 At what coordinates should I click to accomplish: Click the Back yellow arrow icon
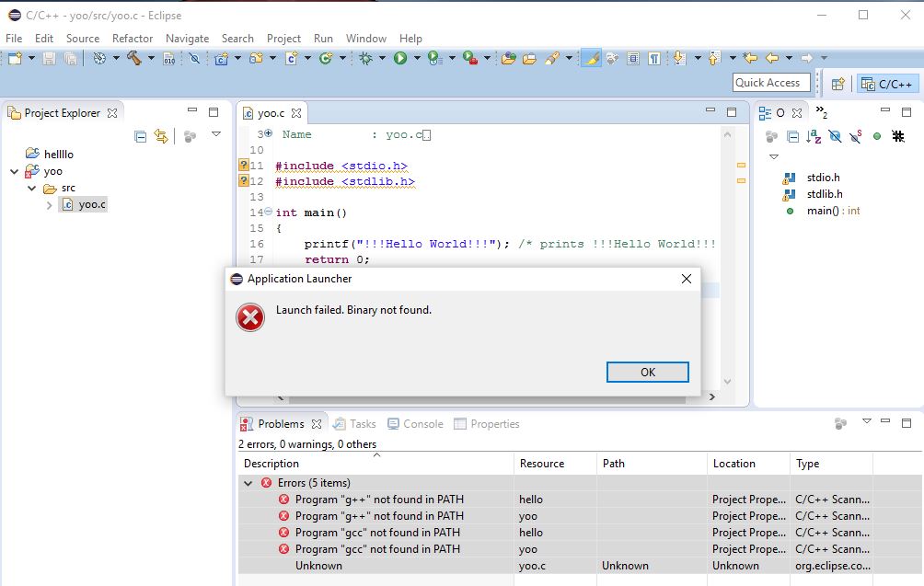[772, 58]
